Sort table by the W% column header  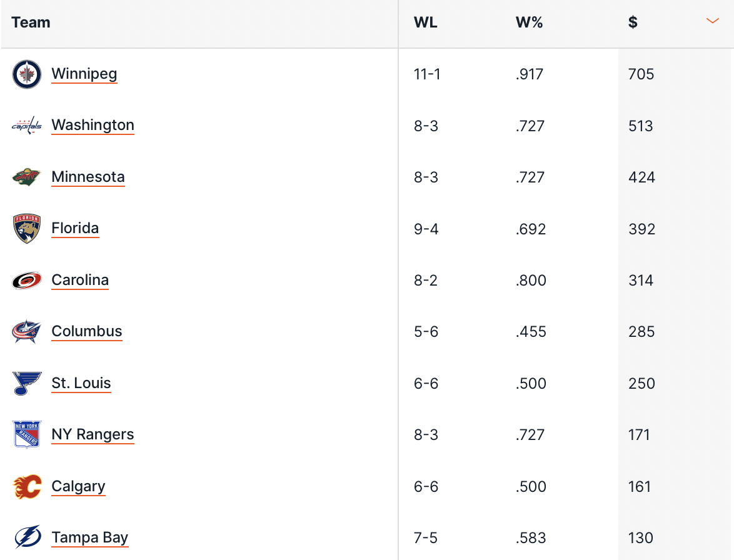(529, 22)
